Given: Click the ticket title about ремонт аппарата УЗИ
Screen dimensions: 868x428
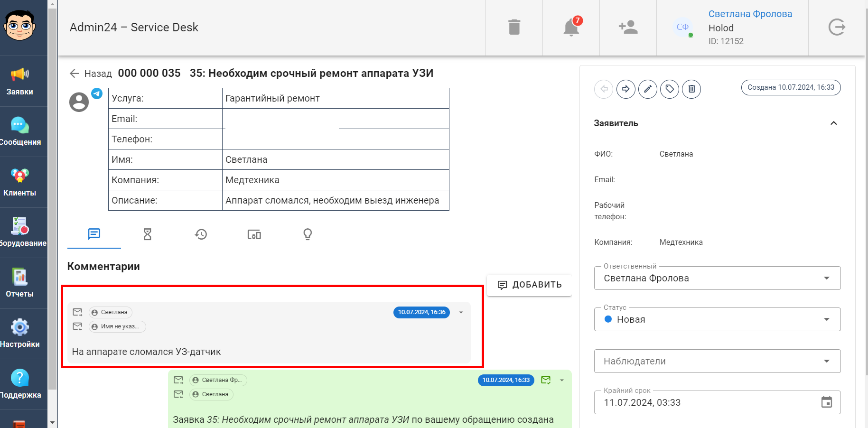Looking at the screenshot, I should point(311,73).
